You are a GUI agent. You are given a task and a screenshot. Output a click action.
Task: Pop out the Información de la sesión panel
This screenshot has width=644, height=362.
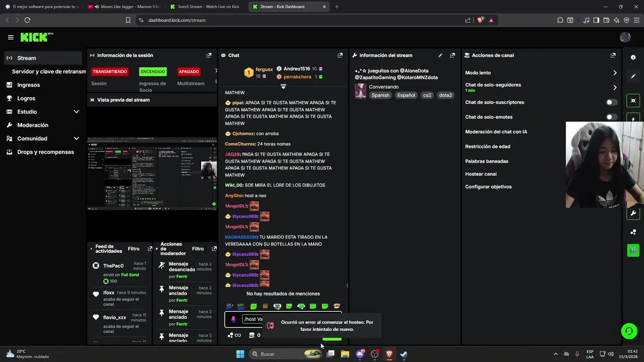(x=209, y=55)
